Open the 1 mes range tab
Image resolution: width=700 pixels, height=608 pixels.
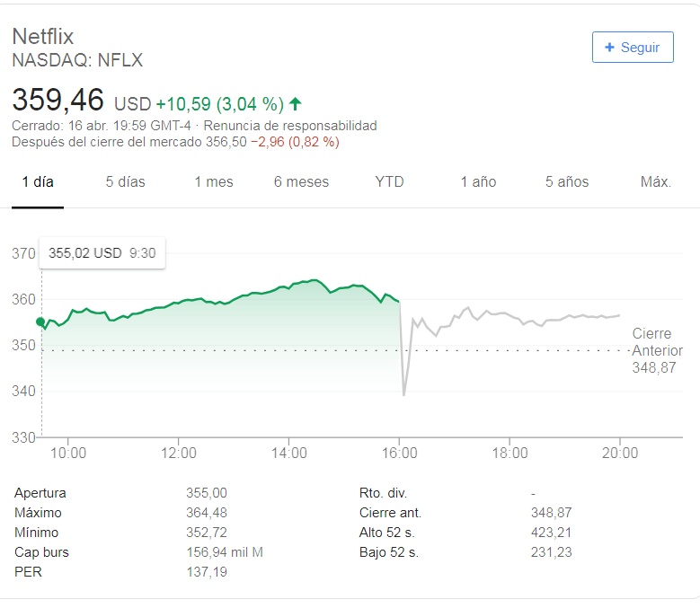[214, 181]
